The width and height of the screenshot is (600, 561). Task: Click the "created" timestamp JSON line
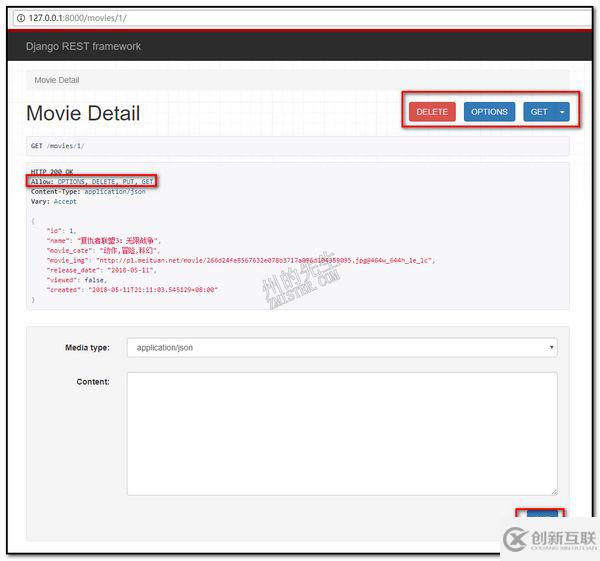coord(132,290)
